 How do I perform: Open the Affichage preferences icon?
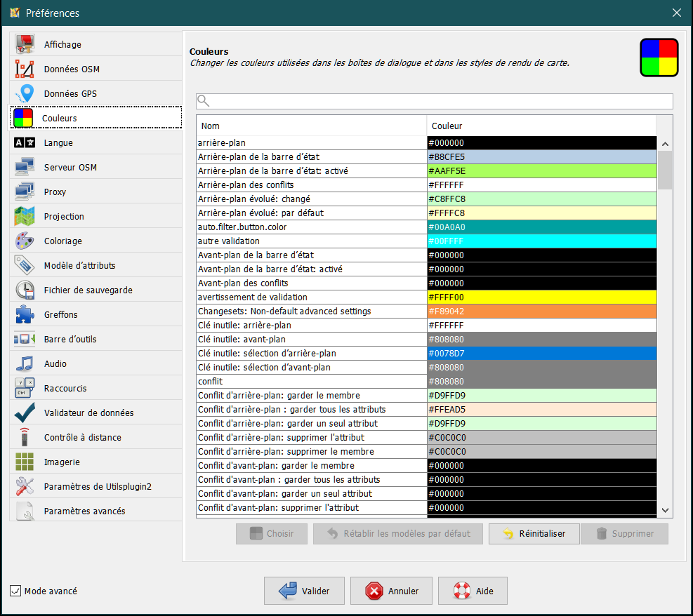[x=25, y=44]
